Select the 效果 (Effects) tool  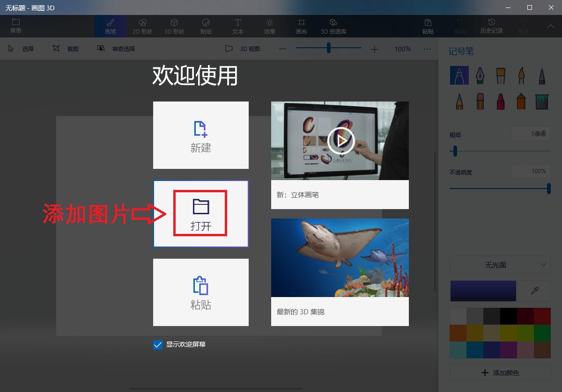270,26
